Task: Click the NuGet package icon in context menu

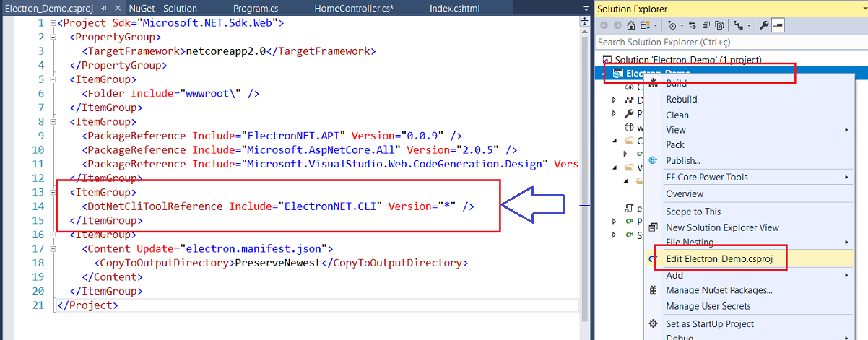Action: [654, 290]
